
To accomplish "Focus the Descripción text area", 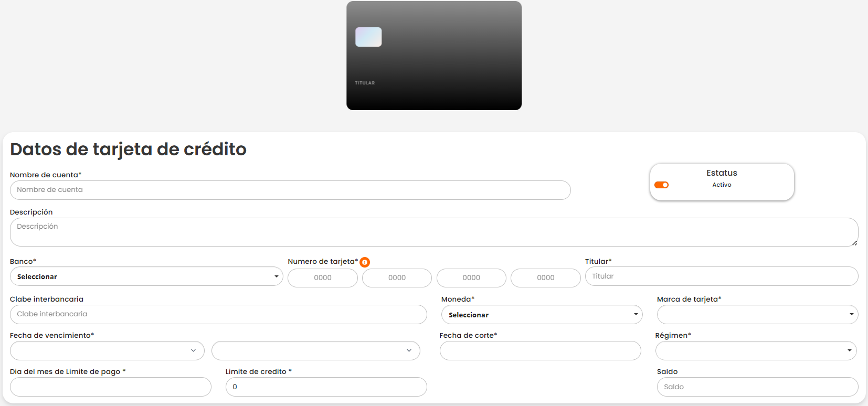I will [433, 232].
